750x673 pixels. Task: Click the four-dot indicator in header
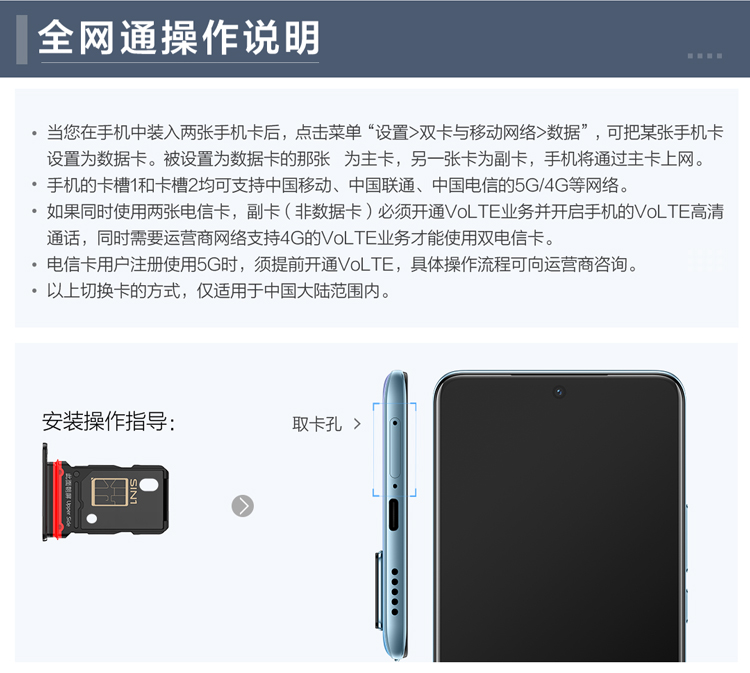click(705, 56)
